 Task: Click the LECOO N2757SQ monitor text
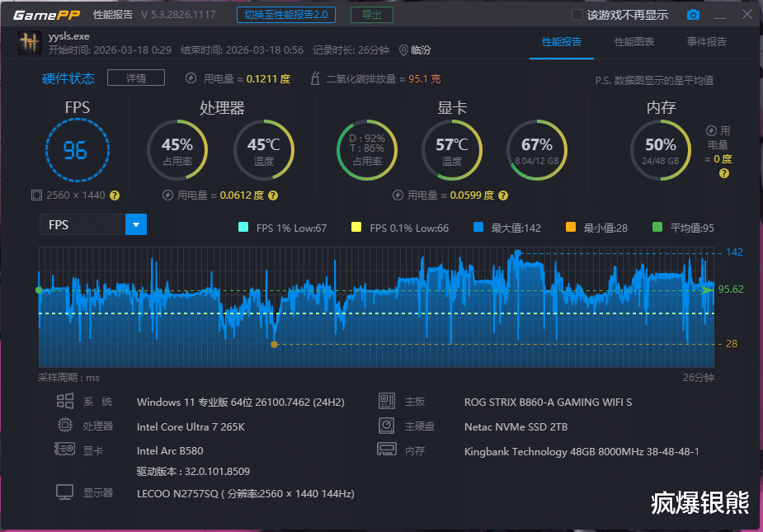pos(245,493)
